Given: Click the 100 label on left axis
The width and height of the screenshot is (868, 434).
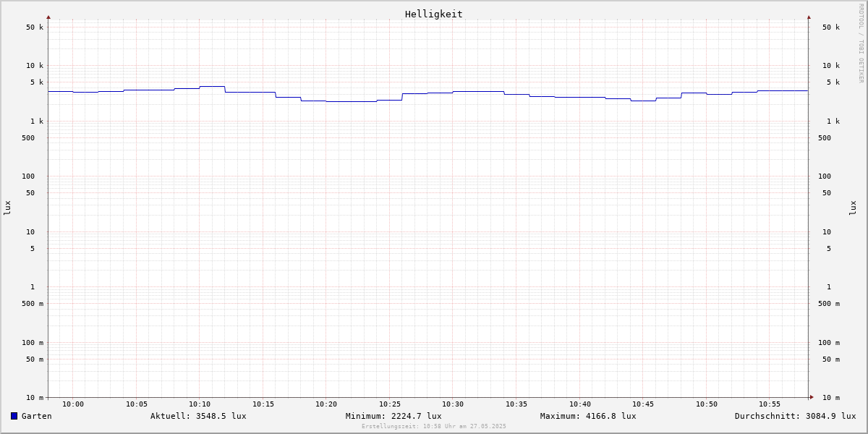Looking at the screenshot, I should pos(28,176).
